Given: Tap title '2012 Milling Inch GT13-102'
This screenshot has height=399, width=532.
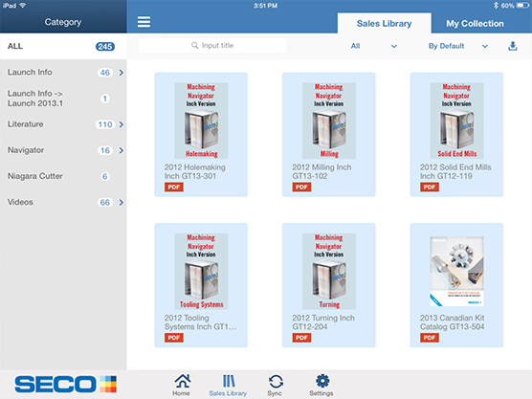Looking at the screenshot, I should pos(321,171).
